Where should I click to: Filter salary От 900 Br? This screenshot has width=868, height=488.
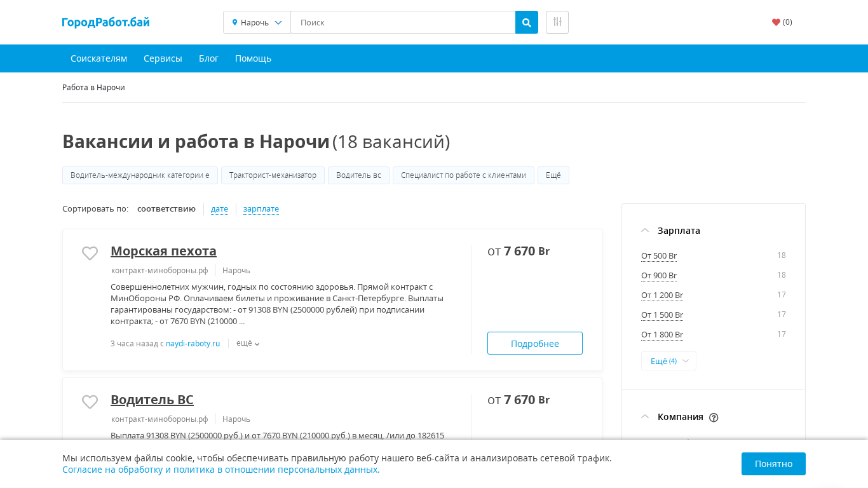[659, 276]
